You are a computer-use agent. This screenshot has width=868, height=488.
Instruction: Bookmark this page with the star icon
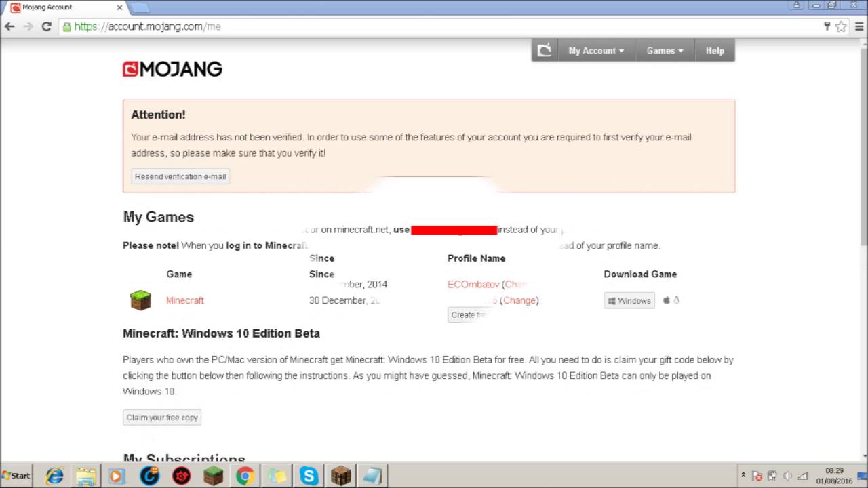pos(841,26)
